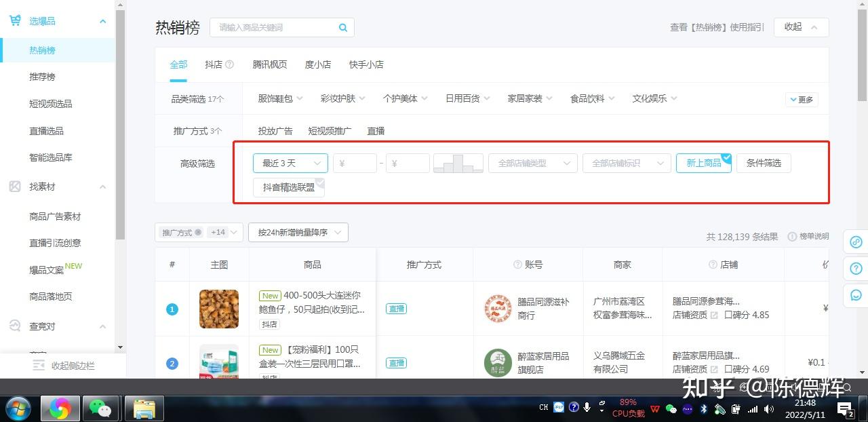Switch to the 腾讯枫页 tab
The image size is (868, 422).
coord(270,64)
